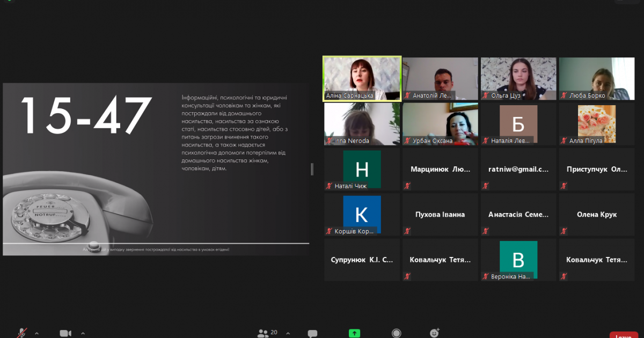Click green Н avatar of Наталі Чиж

[x=362, y=169]
